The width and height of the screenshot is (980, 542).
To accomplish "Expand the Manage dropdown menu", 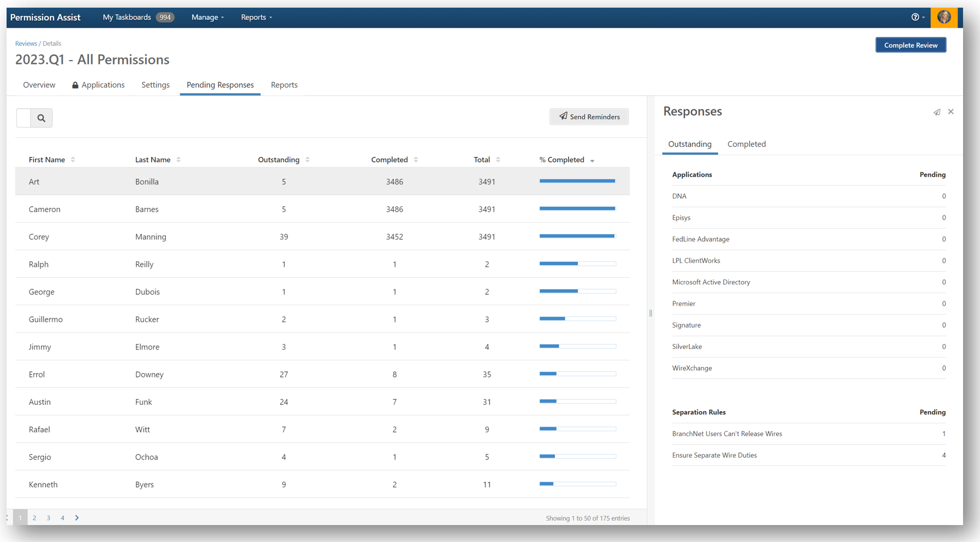I will tap(207, 18).
